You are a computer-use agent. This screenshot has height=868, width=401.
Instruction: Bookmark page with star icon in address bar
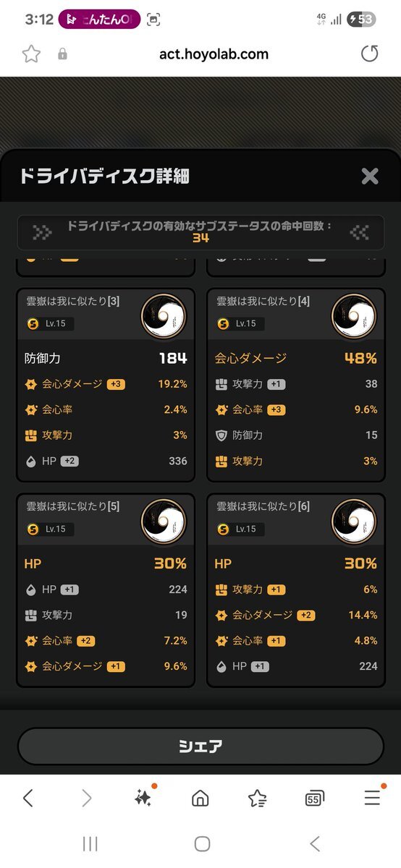(x=31, y=54)
